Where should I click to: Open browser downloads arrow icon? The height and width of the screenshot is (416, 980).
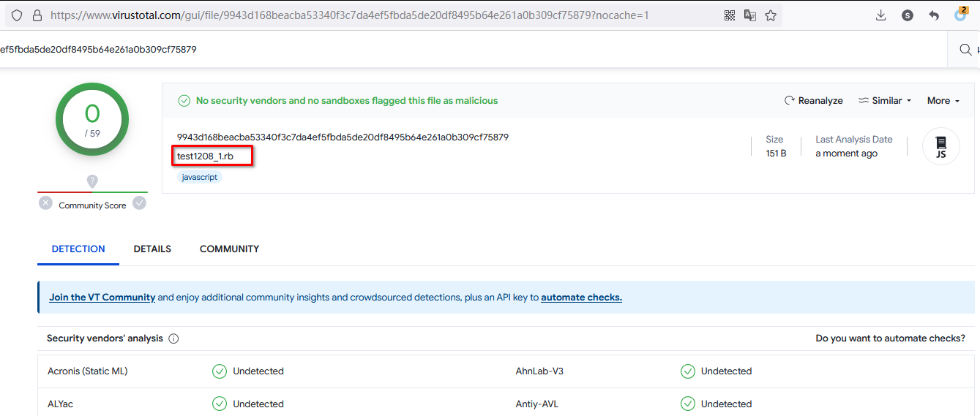pyautogui.click(x=881, y=15)
